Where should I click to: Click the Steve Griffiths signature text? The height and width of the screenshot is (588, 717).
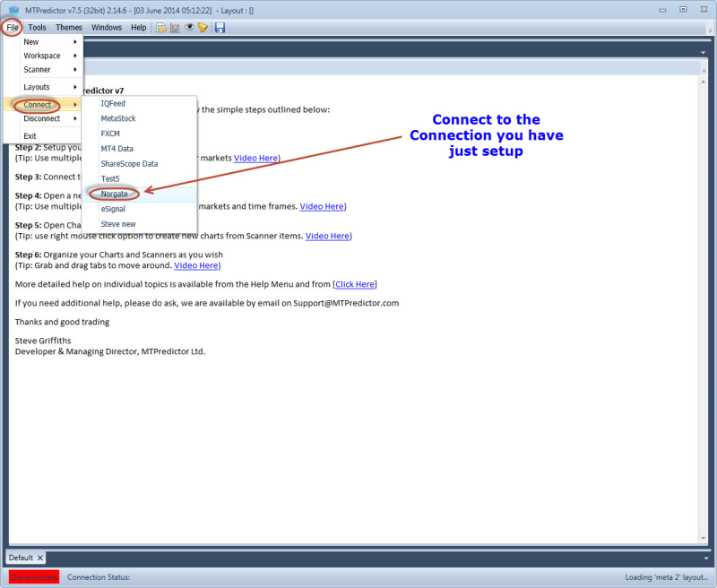(43, 341)
